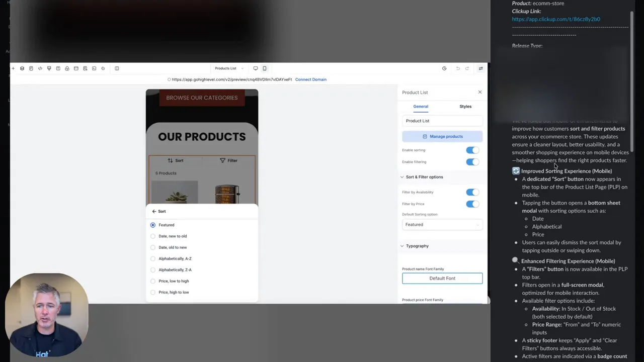Open the settings sliders icon at toolbar end
Image resolution: width=644 pixels, height=362 pixels.
pos(480,68)
